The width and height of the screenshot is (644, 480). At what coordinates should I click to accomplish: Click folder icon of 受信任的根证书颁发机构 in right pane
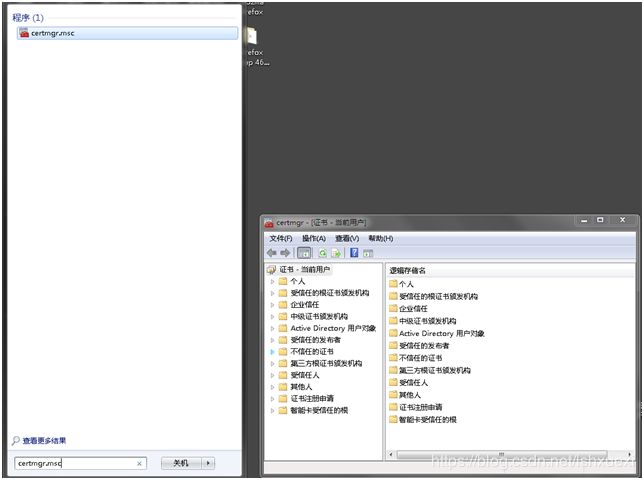[x=393, y=296]
